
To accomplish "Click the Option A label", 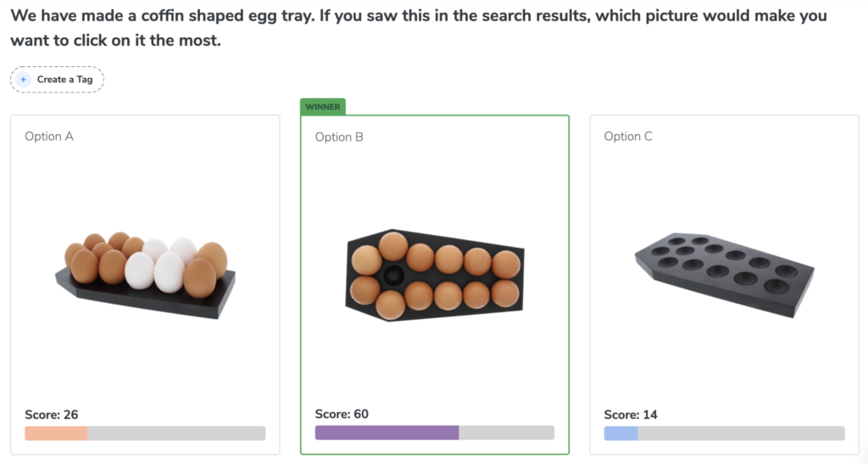I will tap(49, 137).
